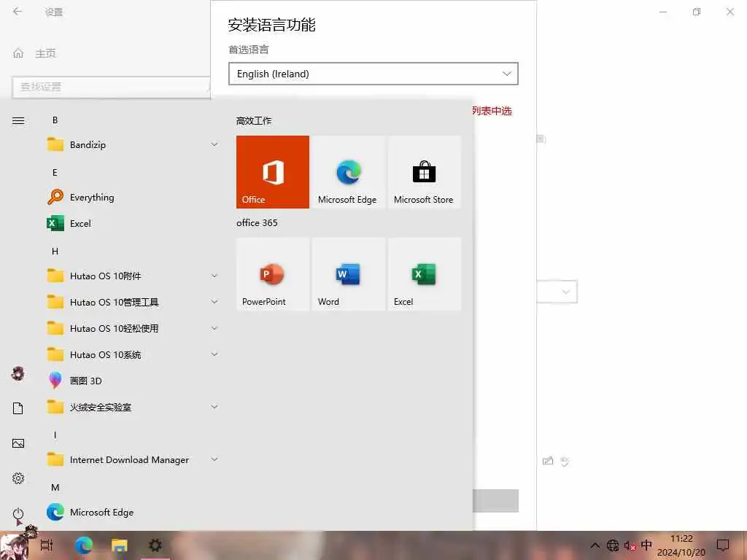
Task: Open 画图 3D from the app list
Action: 133,381
